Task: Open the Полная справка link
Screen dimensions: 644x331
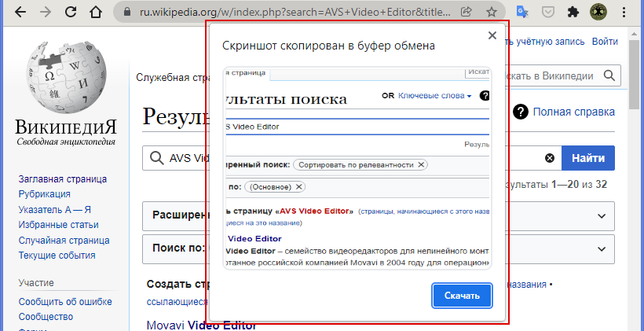Action: [x=574, y=112]
